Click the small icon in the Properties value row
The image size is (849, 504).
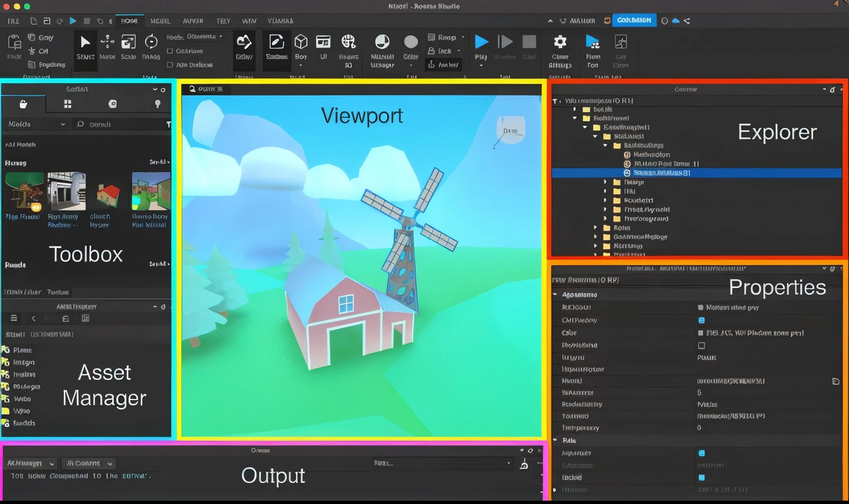click(836, 381)
